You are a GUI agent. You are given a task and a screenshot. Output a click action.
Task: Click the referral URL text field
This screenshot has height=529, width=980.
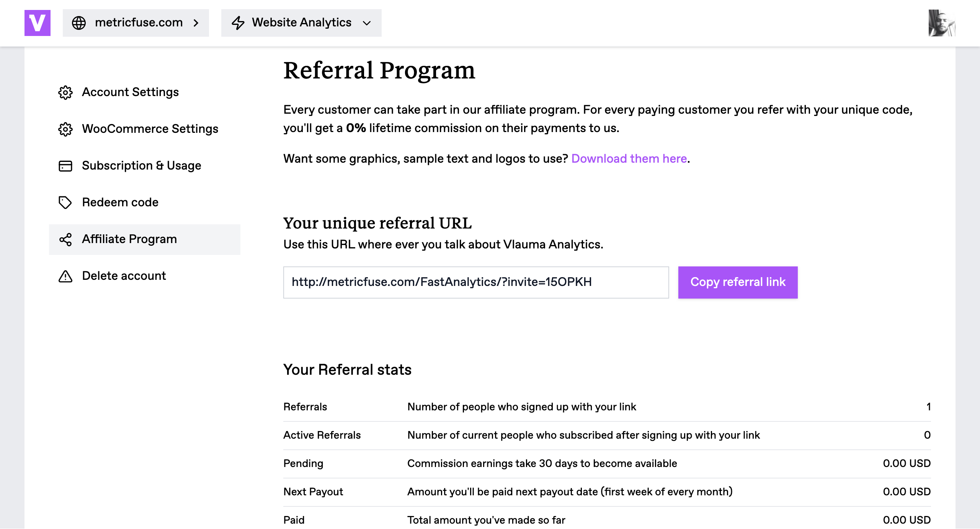[476, 282]
